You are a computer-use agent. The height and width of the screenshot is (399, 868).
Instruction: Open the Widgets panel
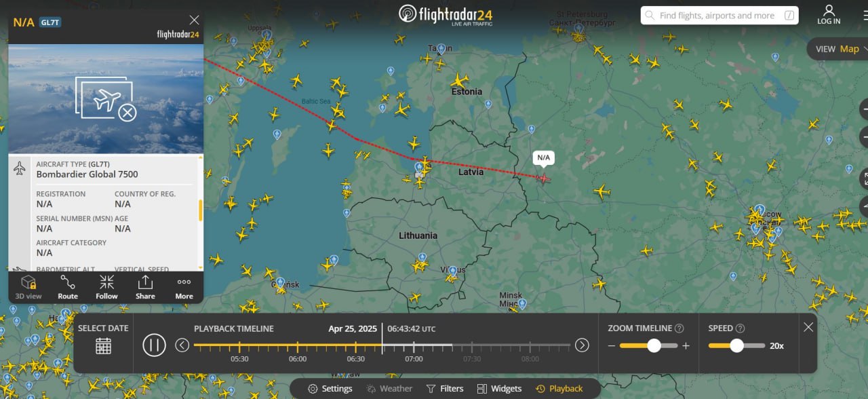tap(499, 389)
